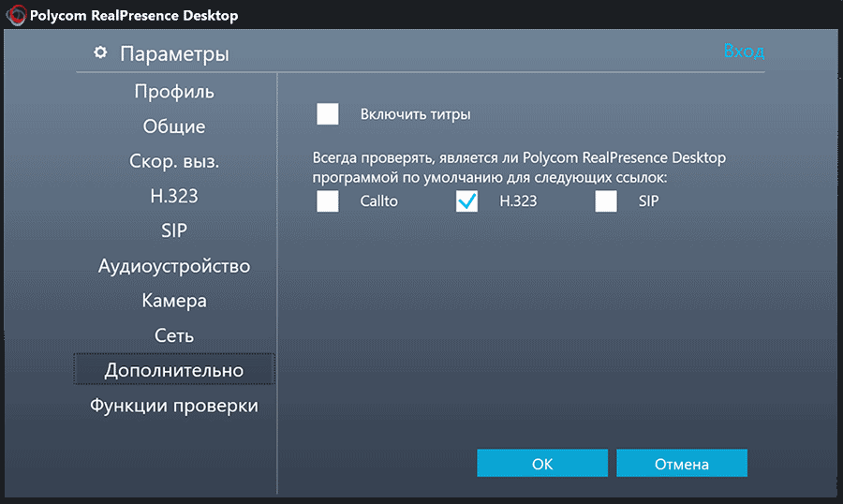Select the Дополнительно sidebar item
Viewport: 843px width, 504px height.
pos(174,369)
